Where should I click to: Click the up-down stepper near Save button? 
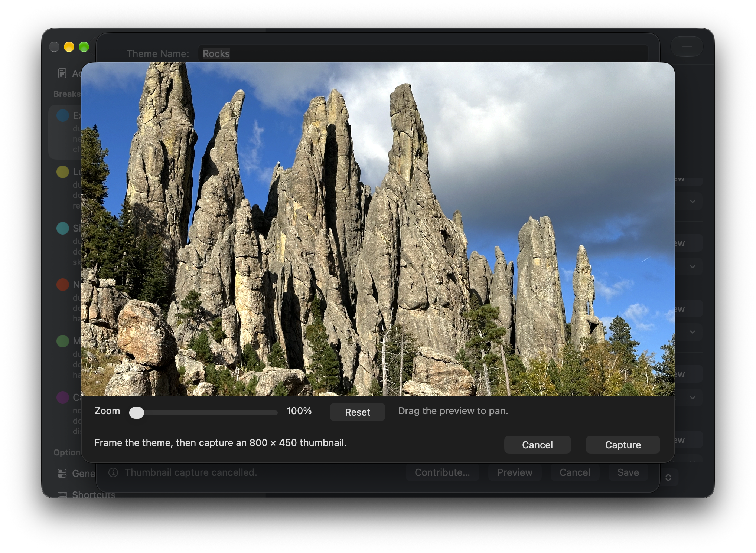click(x=668, y=477)
